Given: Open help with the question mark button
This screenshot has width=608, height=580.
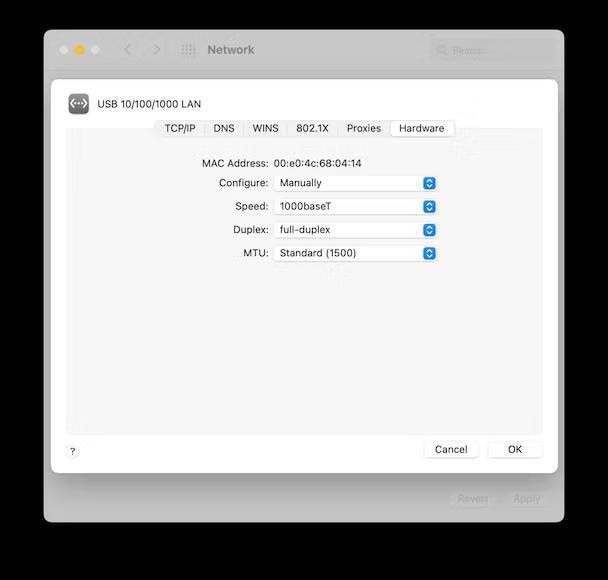Looking at the screenshot, I should [x=73, y=451].
